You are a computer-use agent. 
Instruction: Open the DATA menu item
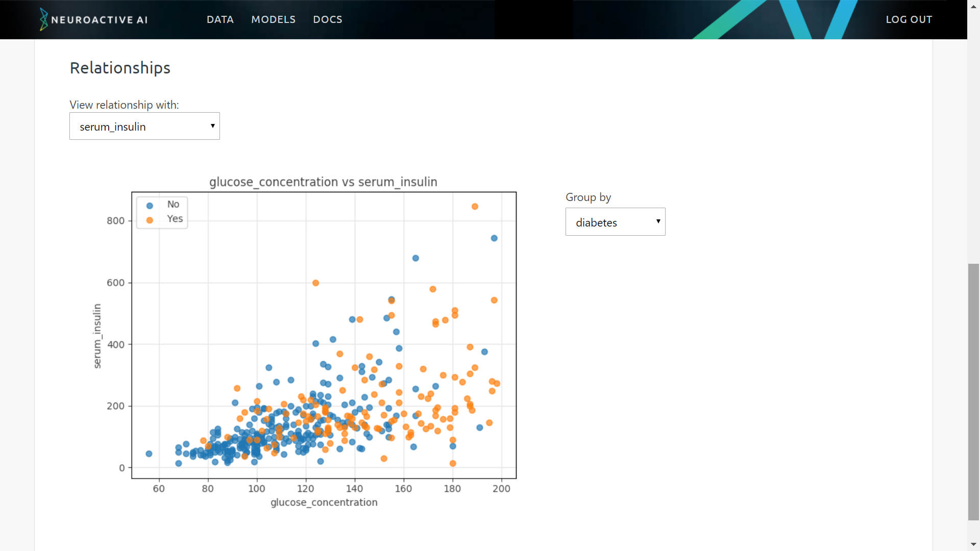tap(220, 19)
